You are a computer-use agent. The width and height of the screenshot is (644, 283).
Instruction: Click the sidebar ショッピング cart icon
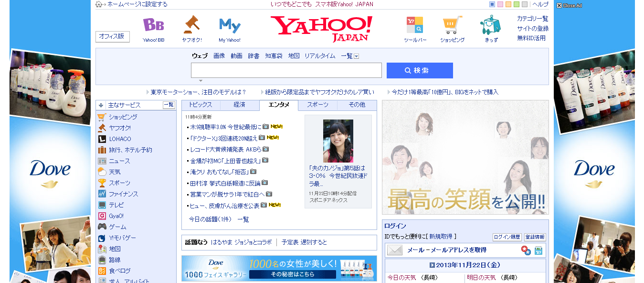pyautogui.click(x=102, y=117)
